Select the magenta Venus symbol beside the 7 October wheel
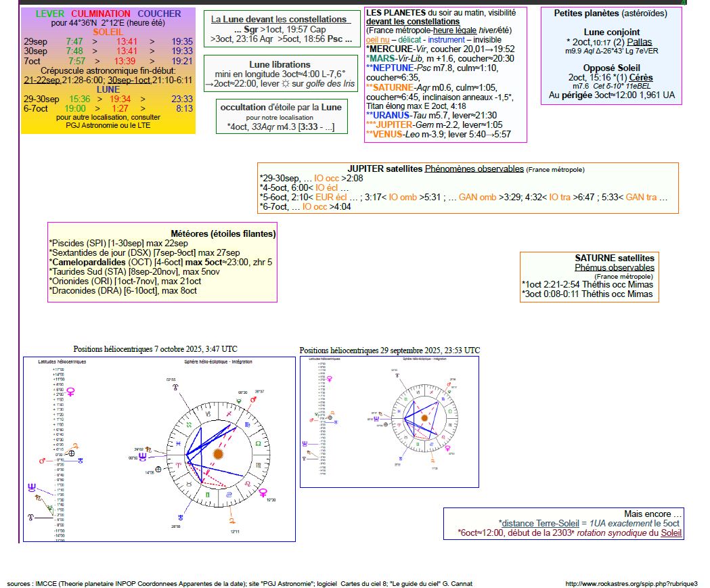Image resolution: width=710 pixels, height=588 pixels. tap(263, 492)
